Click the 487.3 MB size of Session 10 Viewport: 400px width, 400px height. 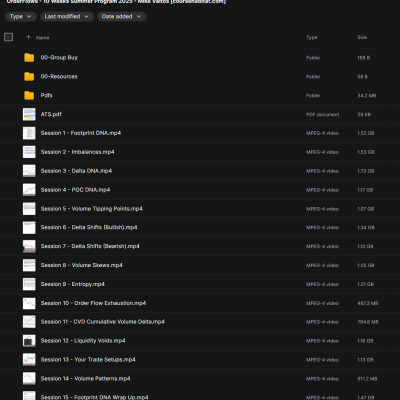pos(368,303)
